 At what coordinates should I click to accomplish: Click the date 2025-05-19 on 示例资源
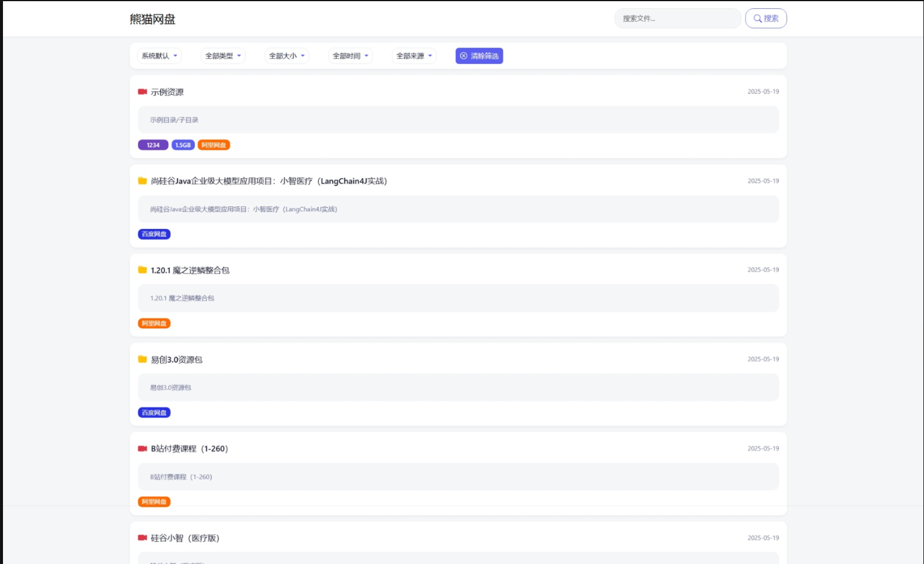[763, 92]
